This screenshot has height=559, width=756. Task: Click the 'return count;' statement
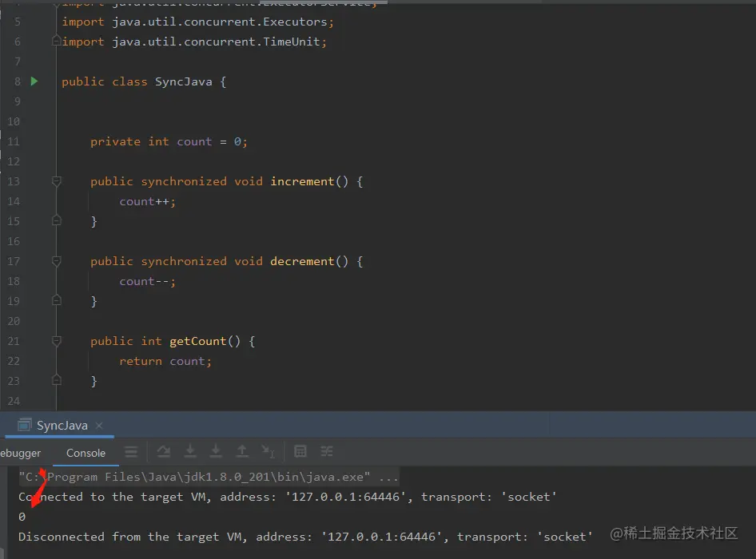tap(165, 362)
